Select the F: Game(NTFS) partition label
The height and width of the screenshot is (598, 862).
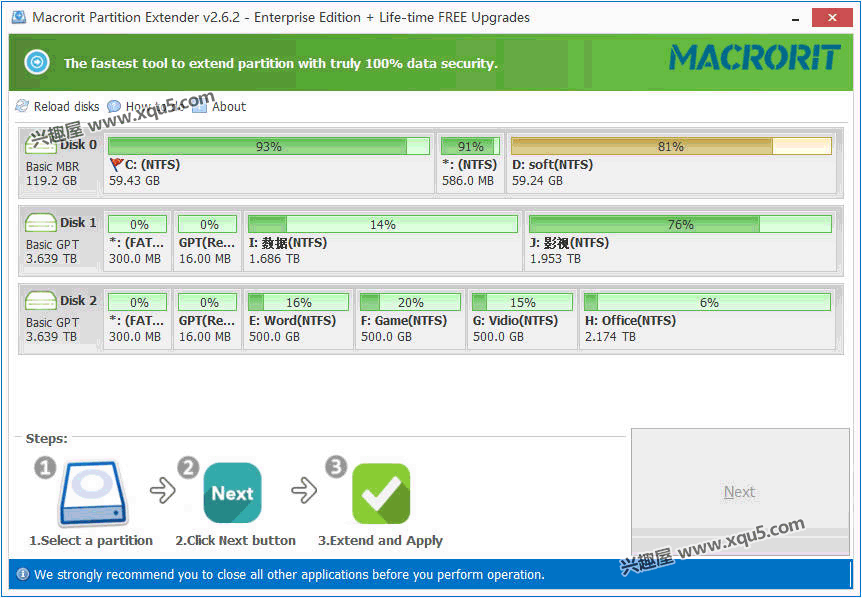pyautogui.click(x=404, y=320)
